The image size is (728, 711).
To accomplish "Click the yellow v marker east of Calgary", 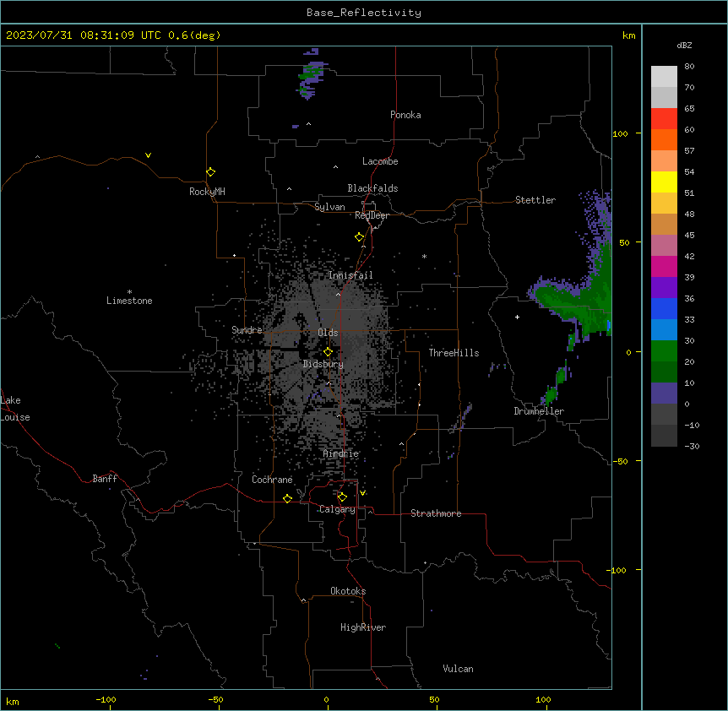I will tap(362, 493).
